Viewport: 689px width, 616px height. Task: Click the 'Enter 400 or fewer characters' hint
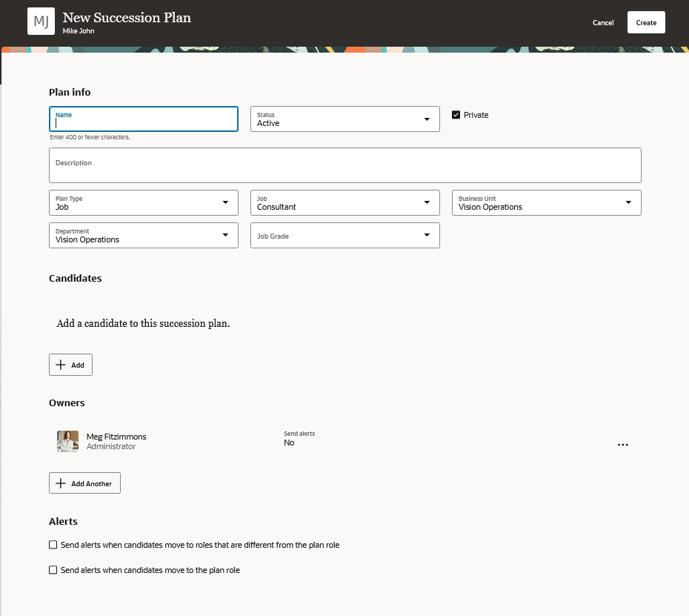90,137
